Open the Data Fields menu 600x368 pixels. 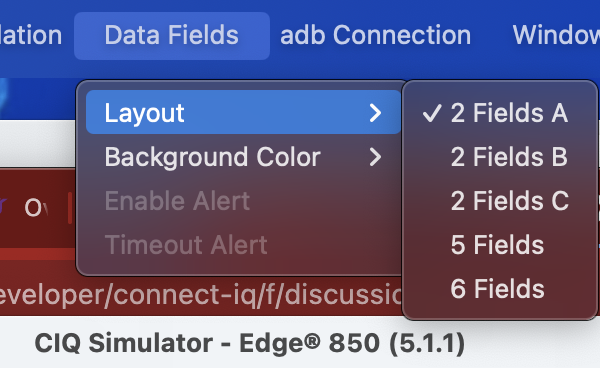[x=172, y=36]
